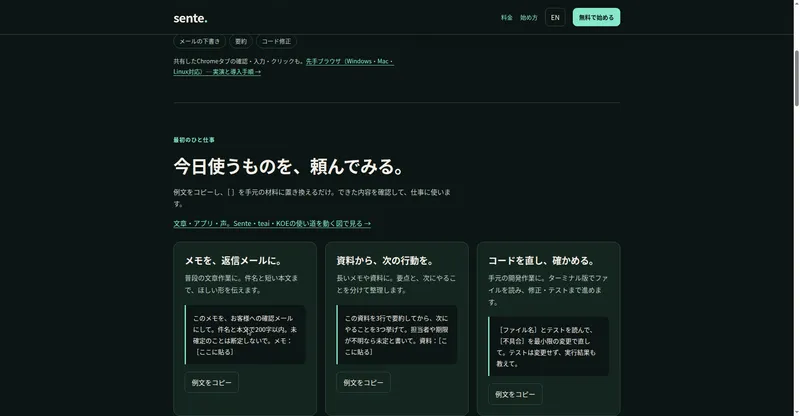
Task: Copy the example in メモを、返信メールに card
Action: click(212, 382)
